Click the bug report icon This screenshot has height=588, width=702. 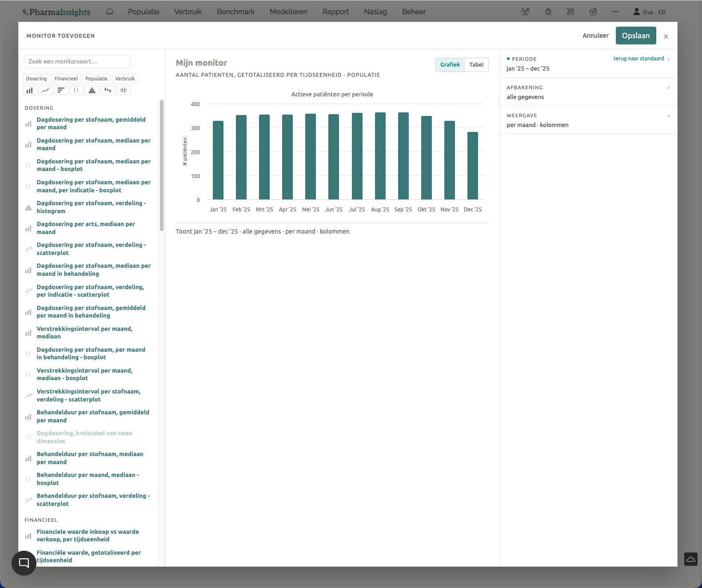coord(548,12)
